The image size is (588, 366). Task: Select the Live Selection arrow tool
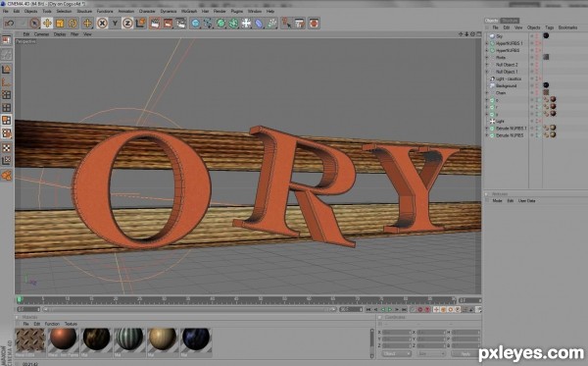[34, 24]
